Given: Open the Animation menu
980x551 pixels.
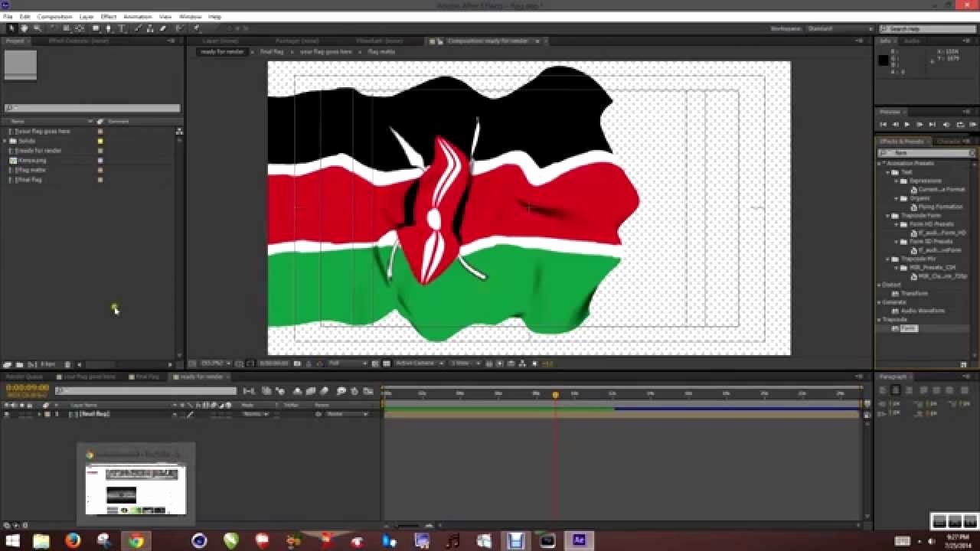Looking at the screenshot, I should (x=138, y=16).
